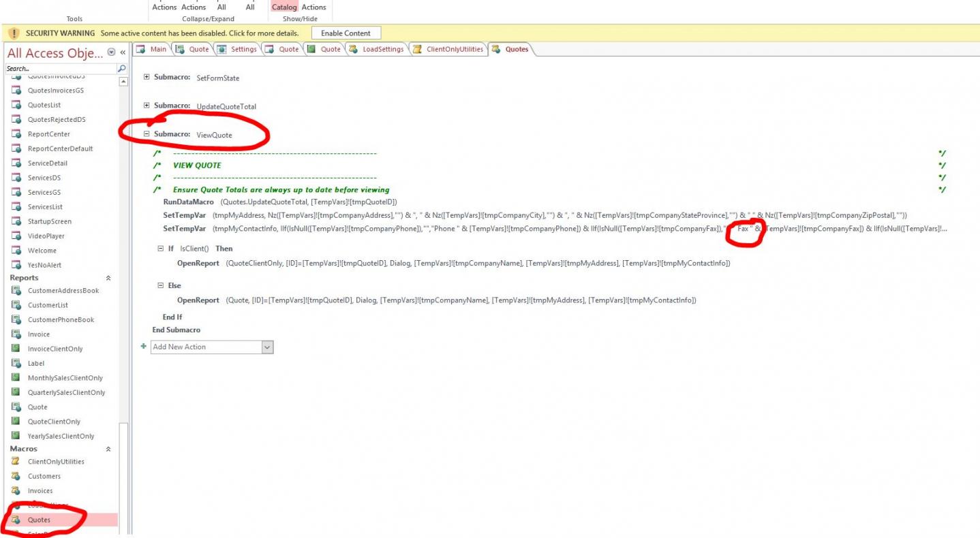980x538 pixels.
Task: Click the report icon beside Label
Action: (16, 364)
